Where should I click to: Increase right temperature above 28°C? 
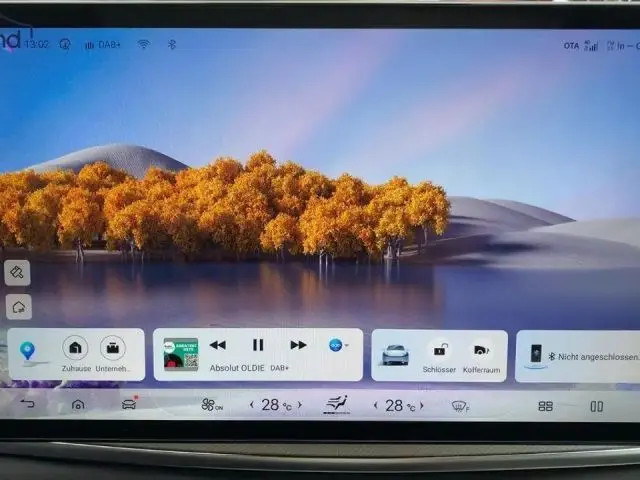(421, 405)
